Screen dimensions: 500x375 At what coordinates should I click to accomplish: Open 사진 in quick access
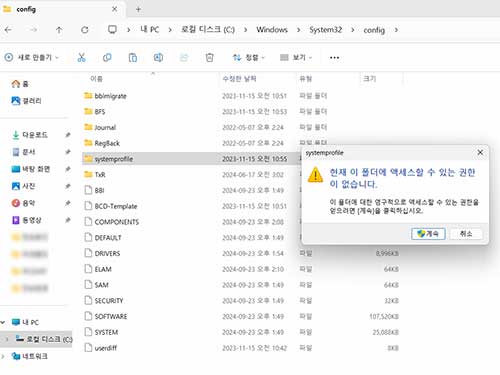pos(23,186)
